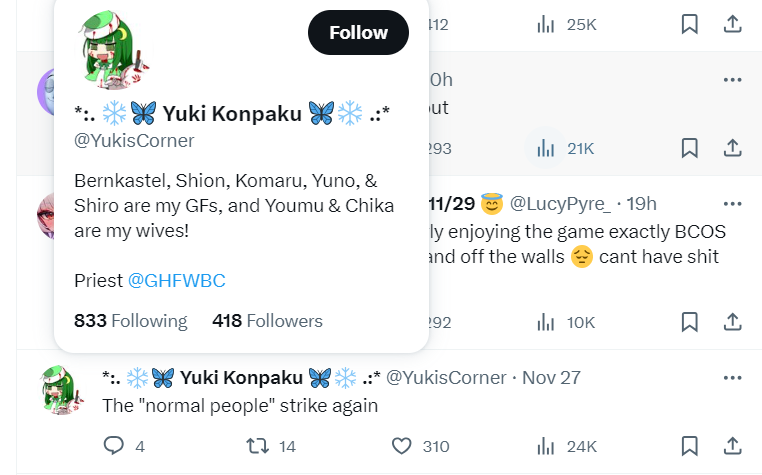Like the tweet with 310 likes
Image resolution: width=762 pixels, height=475 pixels.
(x=401, y=446)
